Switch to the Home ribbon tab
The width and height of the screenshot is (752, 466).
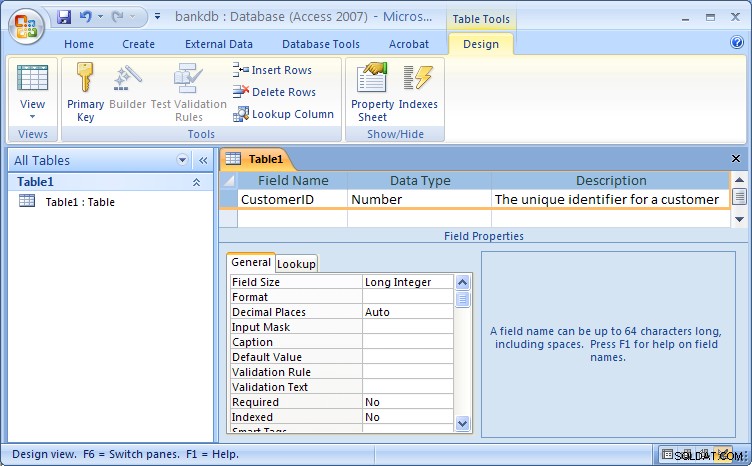[x=79, y=44]
